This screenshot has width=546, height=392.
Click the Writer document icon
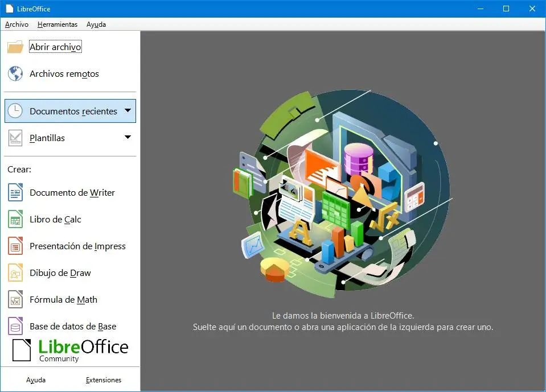point(15,192)
